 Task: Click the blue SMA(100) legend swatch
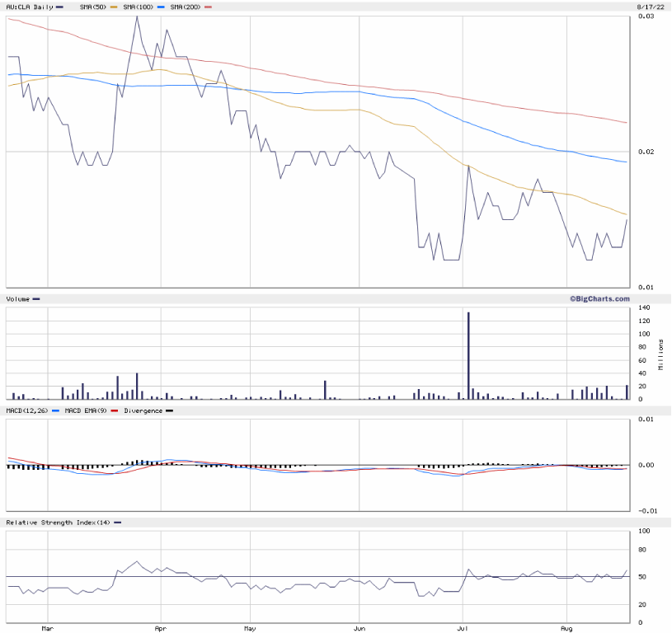(161, 7)
